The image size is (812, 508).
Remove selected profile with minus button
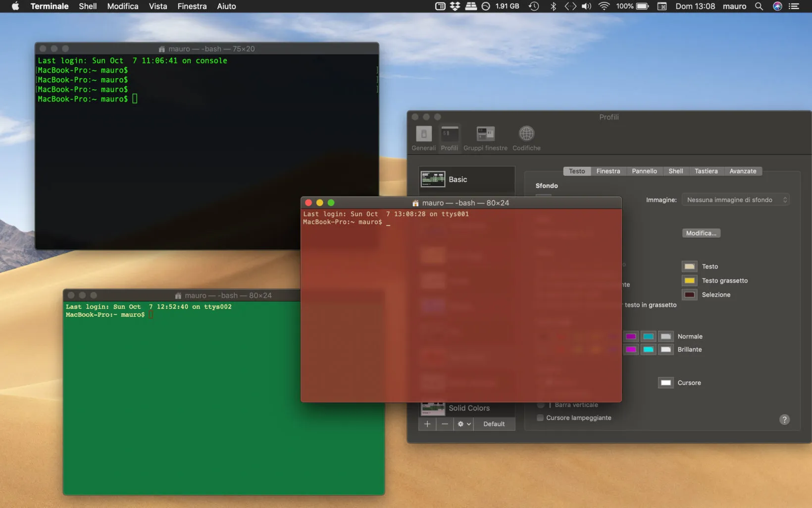click(x=445, y=424)
